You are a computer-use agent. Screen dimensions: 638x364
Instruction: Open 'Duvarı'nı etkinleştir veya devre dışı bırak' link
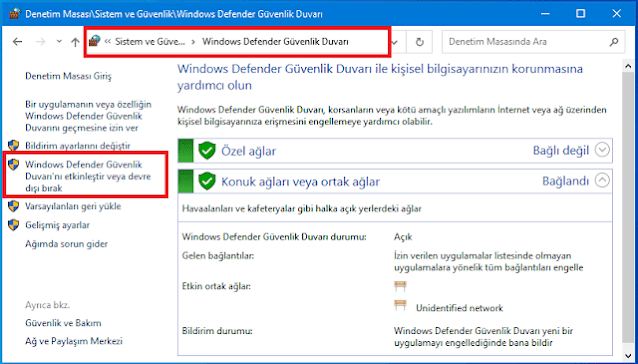pyautogui.click(x=88, y=177)
